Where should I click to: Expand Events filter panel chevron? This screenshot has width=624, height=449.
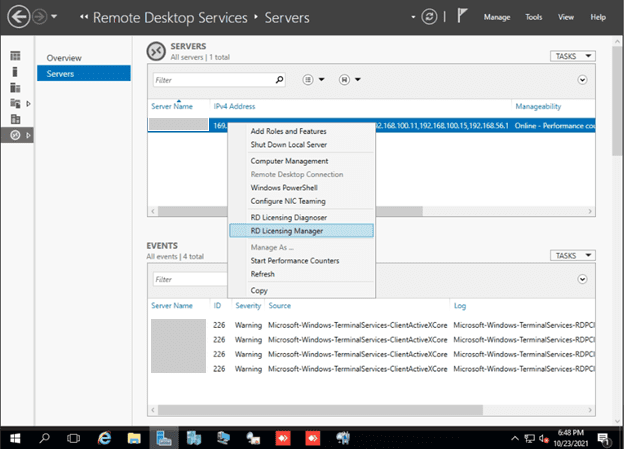[582, 279]
